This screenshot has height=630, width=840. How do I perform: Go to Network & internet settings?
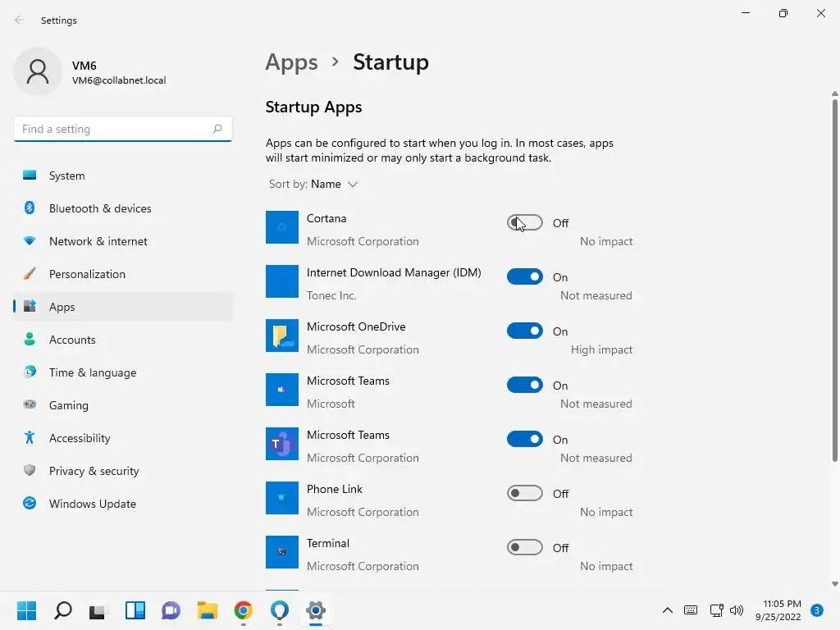click(123, 241)
